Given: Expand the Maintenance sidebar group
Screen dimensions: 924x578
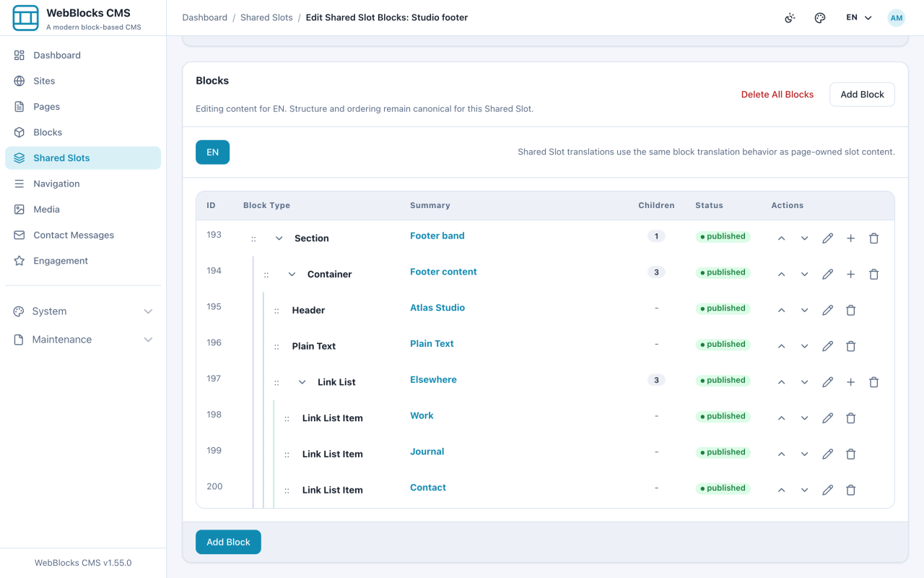Looking at the screenshot, I should point(83,340).
